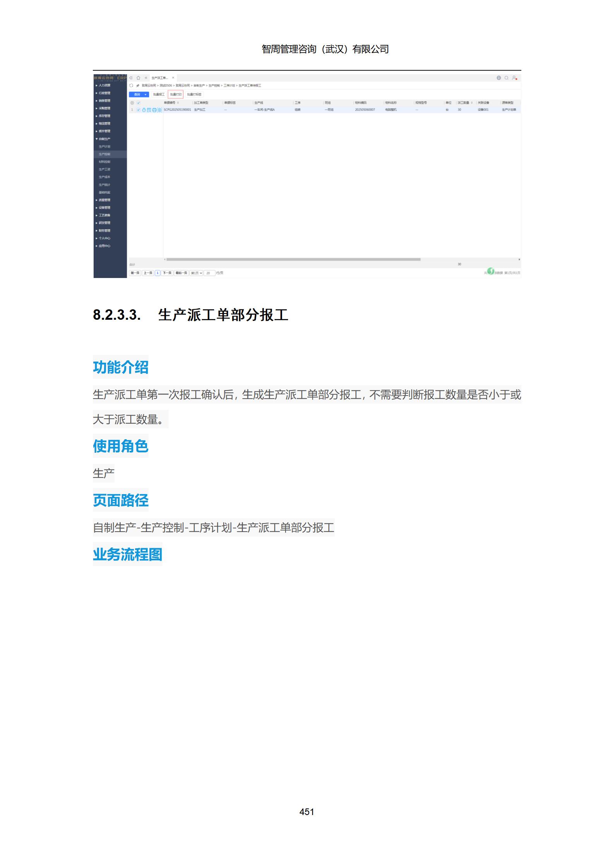
Task: Click the 生产计划单 source type cell
Action: click(509, 110)
